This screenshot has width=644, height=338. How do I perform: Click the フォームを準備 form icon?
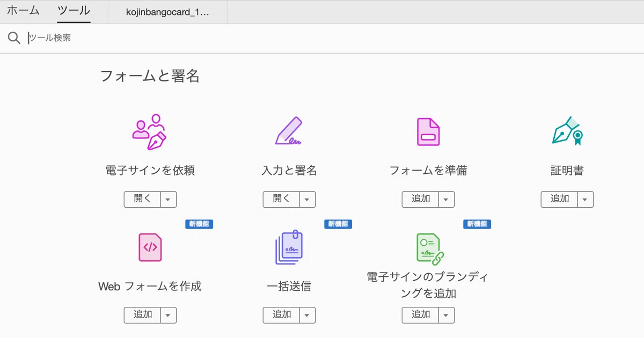click(428, 131)
